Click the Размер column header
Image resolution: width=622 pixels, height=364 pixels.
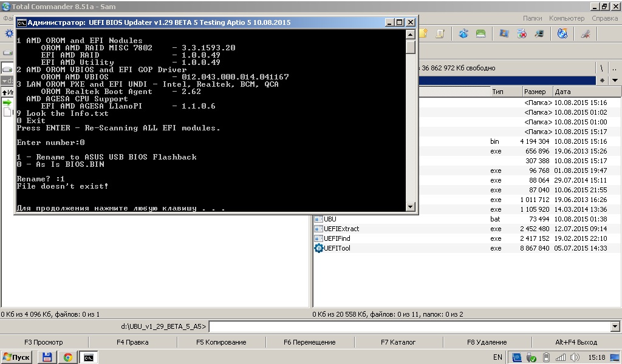click(537, 92)
